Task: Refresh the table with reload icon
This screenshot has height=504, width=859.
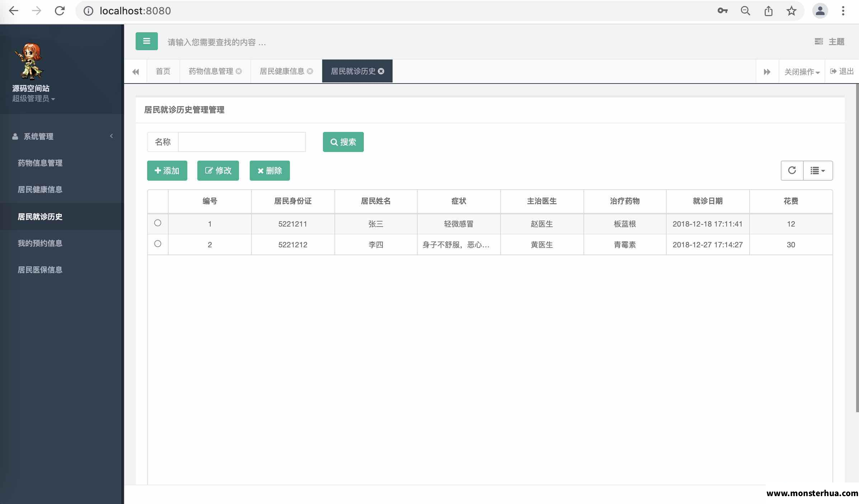Action: tap(792, 170)
